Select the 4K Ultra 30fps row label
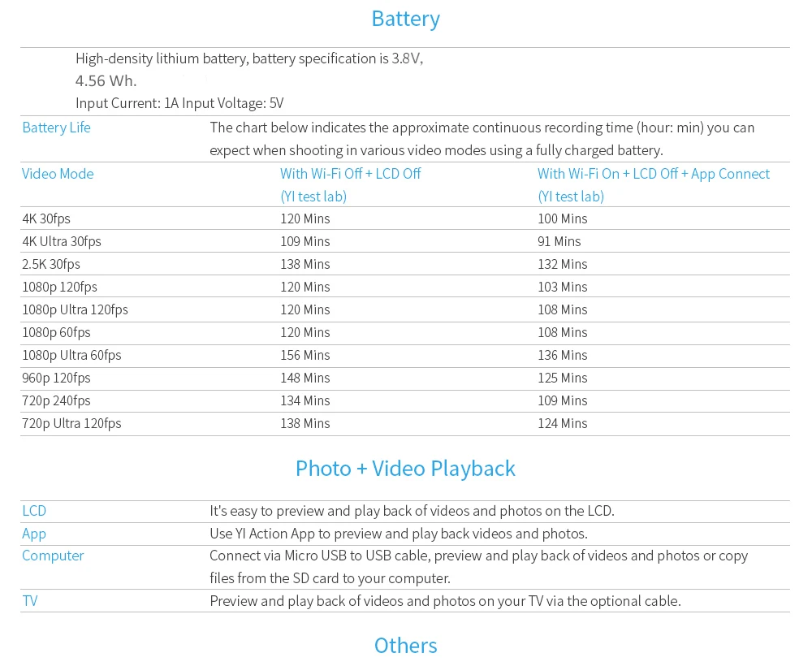 (x=61, y=241)
